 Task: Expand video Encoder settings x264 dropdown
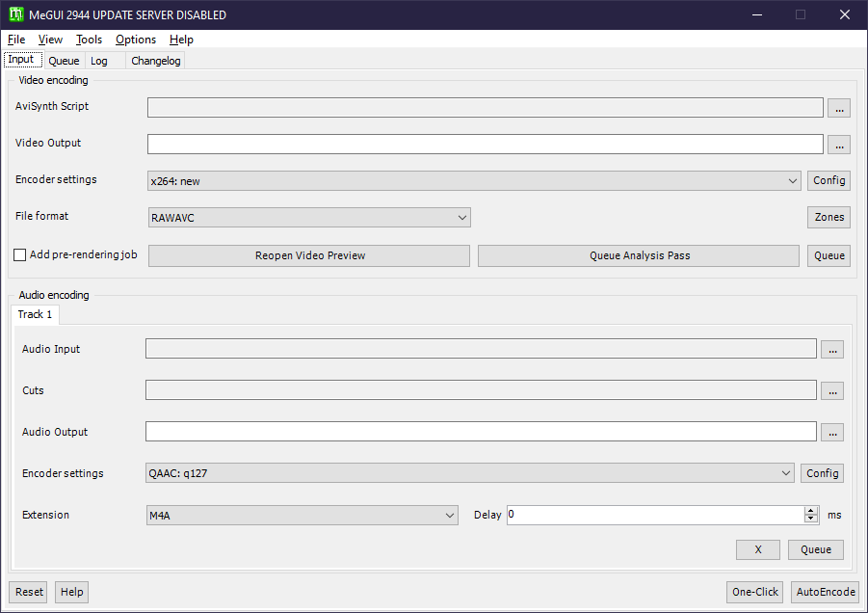click(x=474, y=181)
